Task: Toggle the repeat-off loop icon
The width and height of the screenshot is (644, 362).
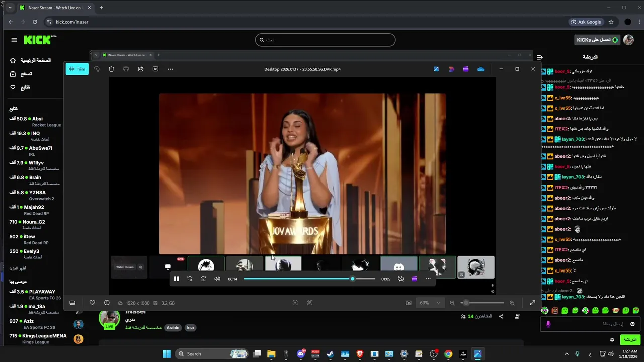Action: tap(400, 279)
